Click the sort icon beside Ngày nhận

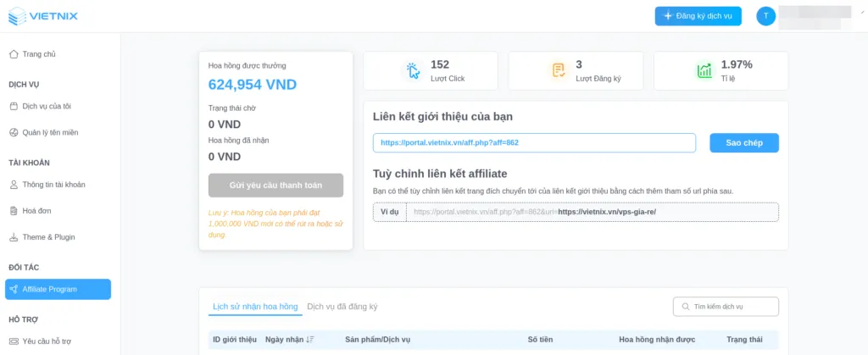tap(310, 340)
